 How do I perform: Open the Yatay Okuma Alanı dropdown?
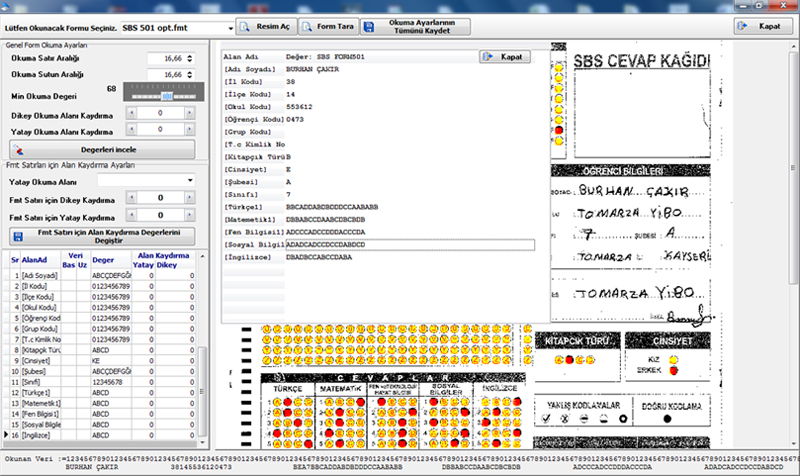coord(190,180)
